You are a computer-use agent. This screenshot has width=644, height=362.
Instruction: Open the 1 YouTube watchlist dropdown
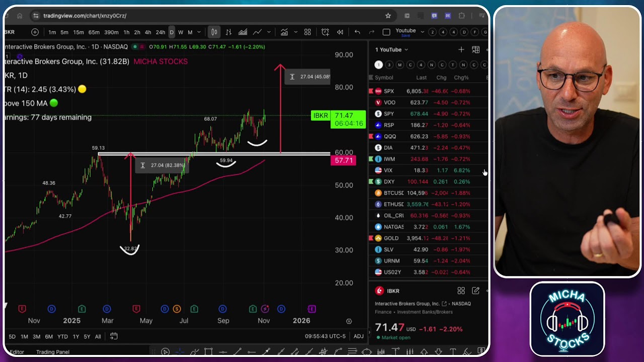point(391,49)
